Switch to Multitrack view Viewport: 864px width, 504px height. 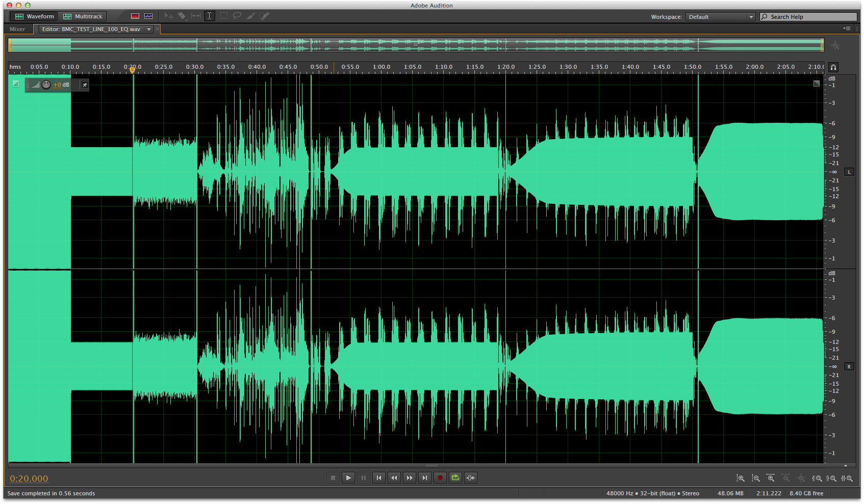(83, 16)
